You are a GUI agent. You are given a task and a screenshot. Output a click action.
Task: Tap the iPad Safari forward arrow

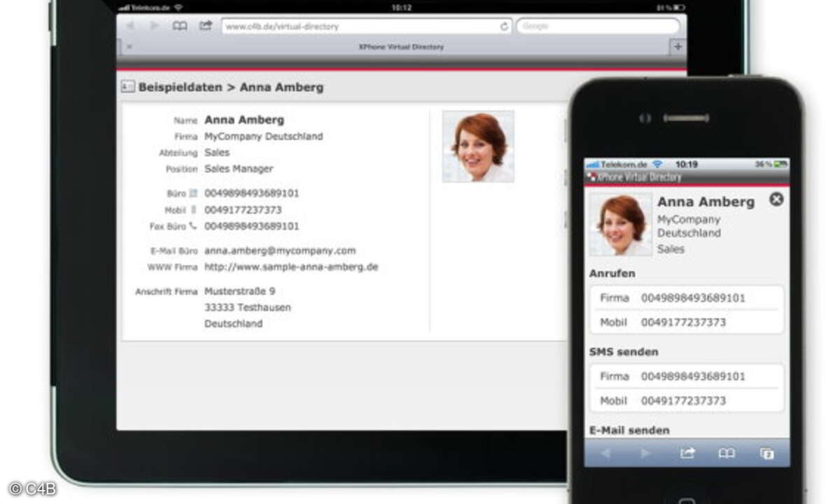pyautogui.click(x=154, y=26)
